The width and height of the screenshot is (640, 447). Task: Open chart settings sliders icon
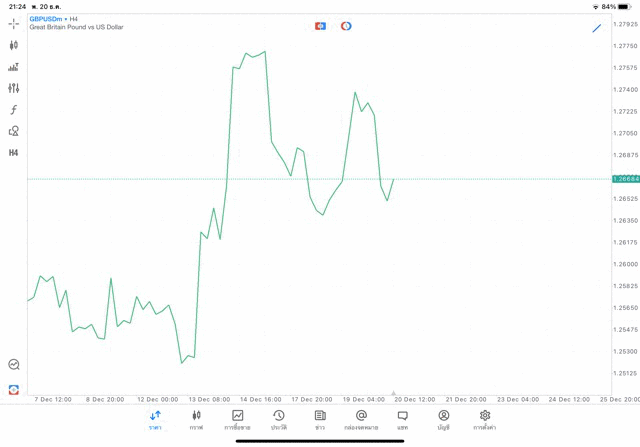pyautogui.click(x=14, y=88)
